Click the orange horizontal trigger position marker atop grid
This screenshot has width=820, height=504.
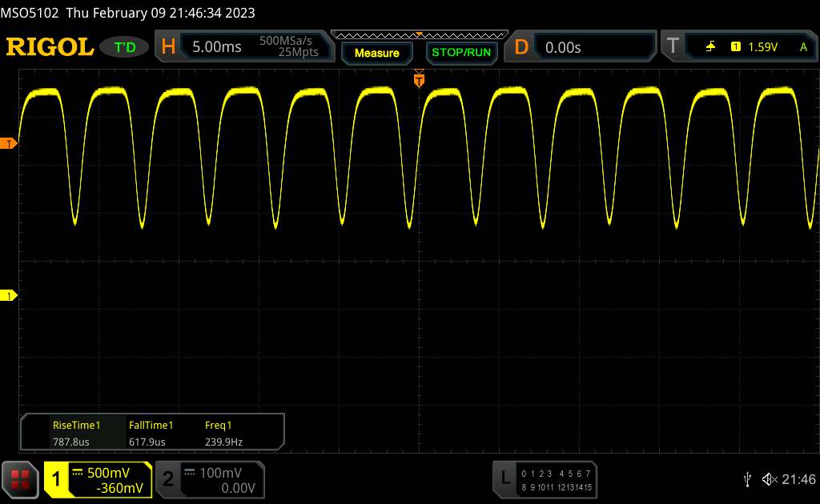(419, 79)
